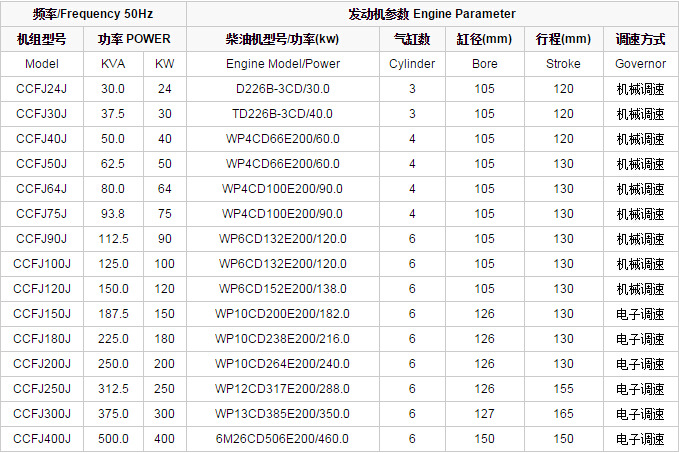679x453 pixels.
Task: Click model CCFJ300J
Action: 42,414
